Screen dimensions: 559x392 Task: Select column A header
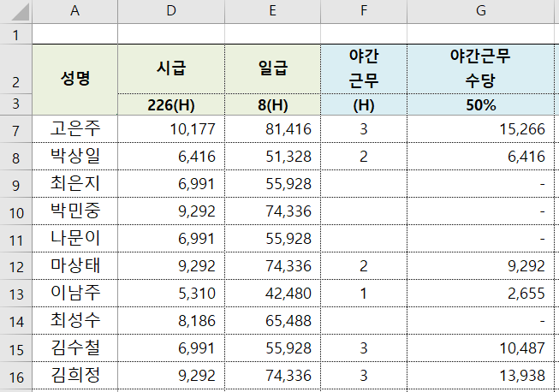(x=74, y=11)
